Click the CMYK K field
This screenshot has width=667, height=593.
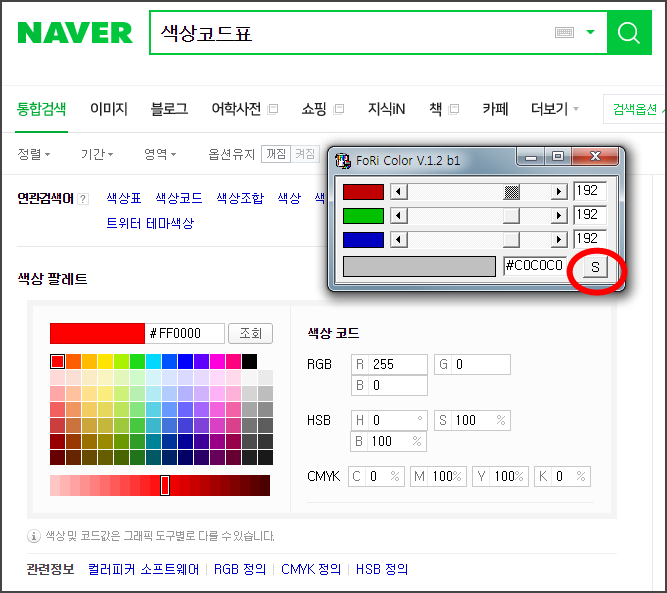(563, 476)
